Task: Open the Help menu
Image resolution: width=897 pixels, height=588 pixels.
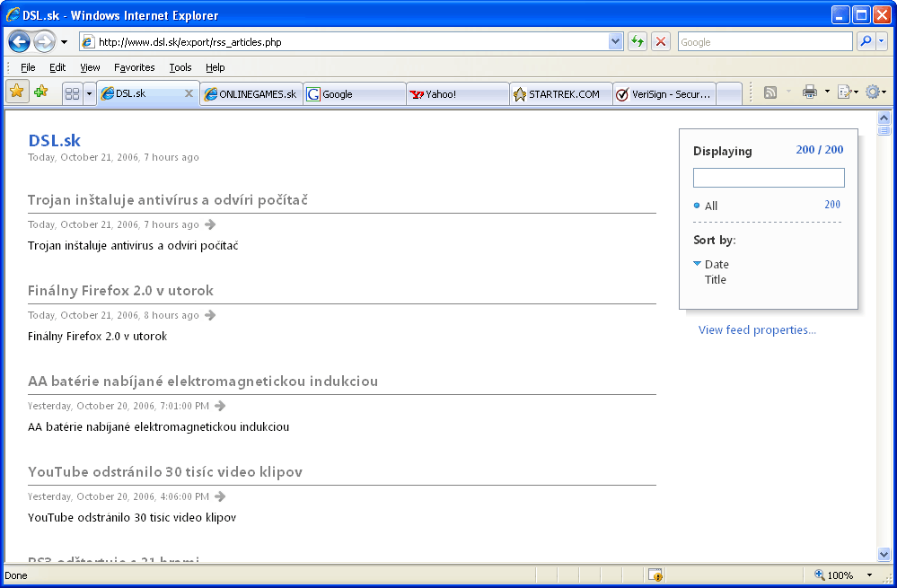Action: click(215, 67)
